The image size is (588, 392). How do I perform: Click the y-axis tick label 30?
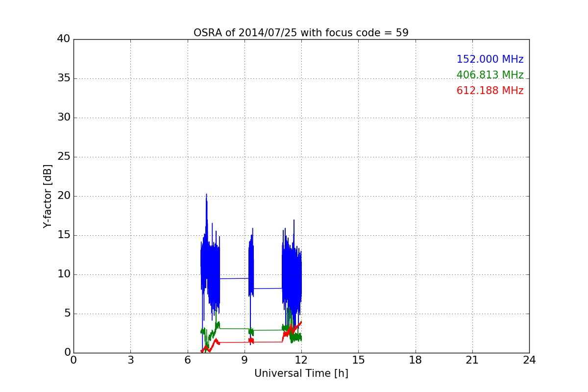[x=64, y=118]
